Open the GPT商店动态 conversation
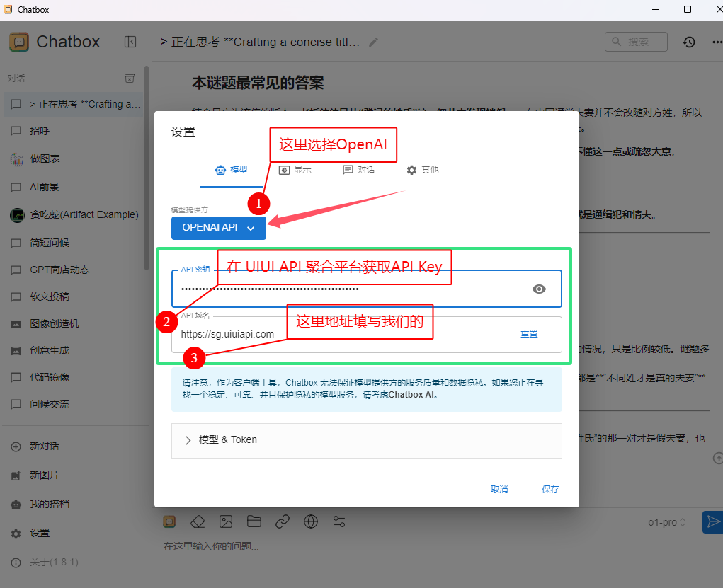This screenshot has height=588, width=723. (x=74, y=270)
